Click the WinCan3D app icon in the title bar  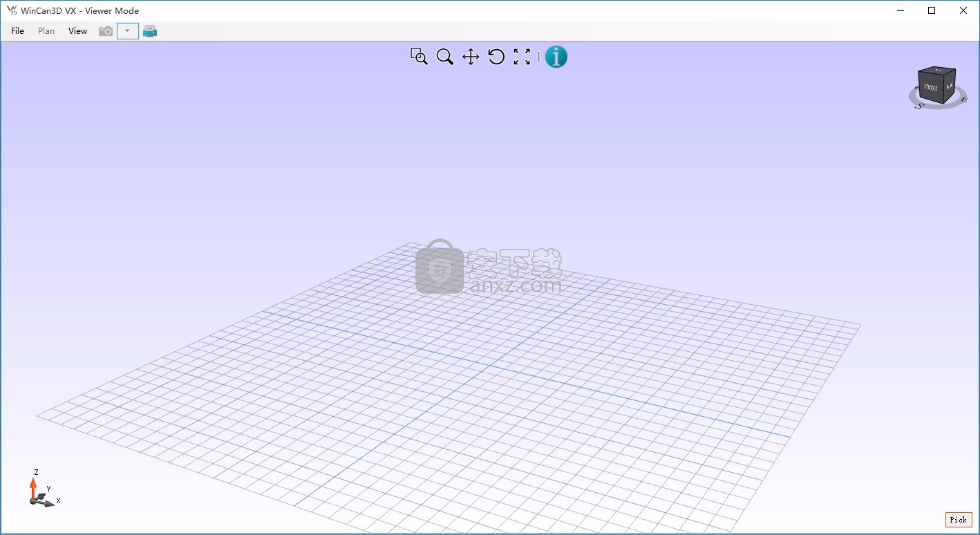point(12,10)
